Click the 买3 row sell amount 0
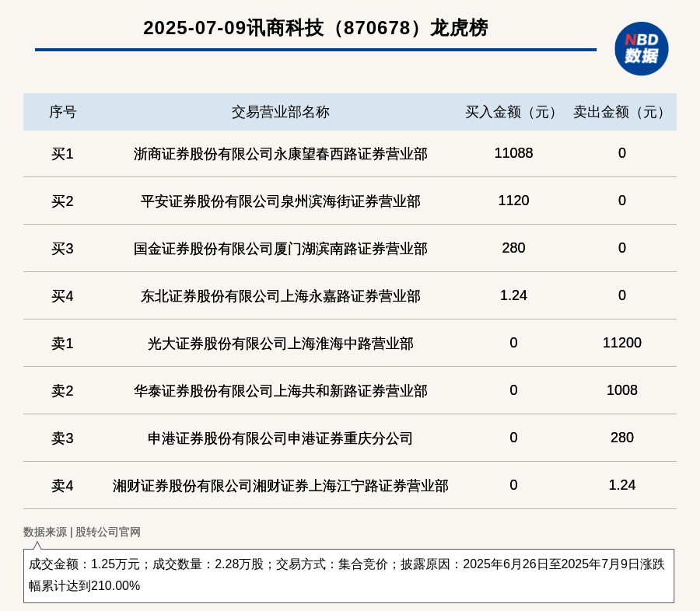 [622, 248]
